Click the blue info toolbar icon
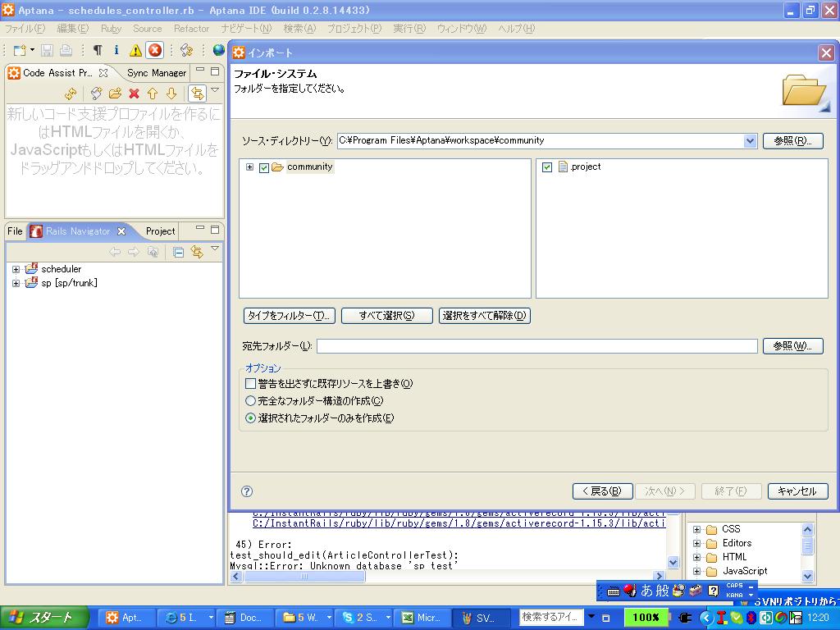 (116, 50)
